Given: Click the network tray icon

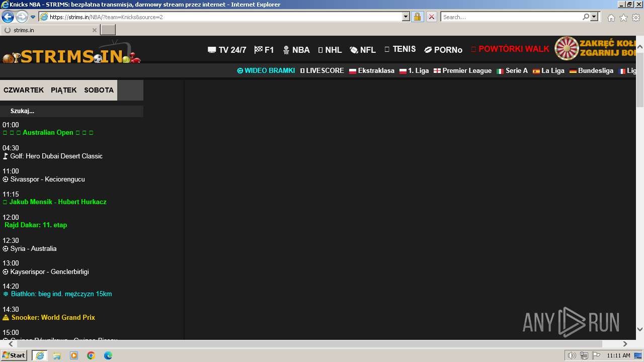Looking at the screenshot, I should click(x=584, y=355).
